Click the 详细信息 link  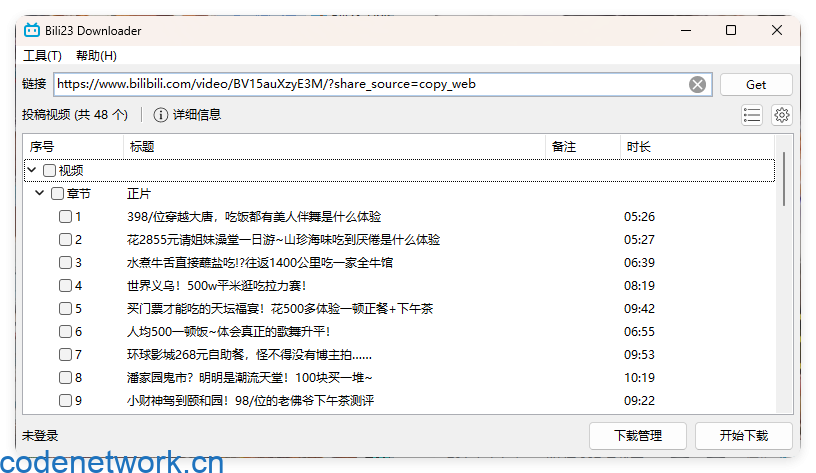197,114
